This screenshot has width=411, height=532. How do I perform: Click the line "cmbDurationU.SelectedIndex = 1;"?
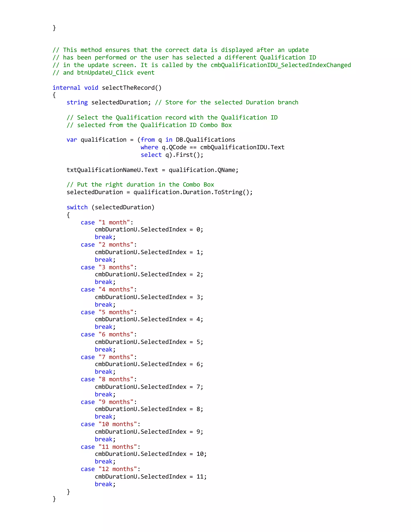coord(149,252)
